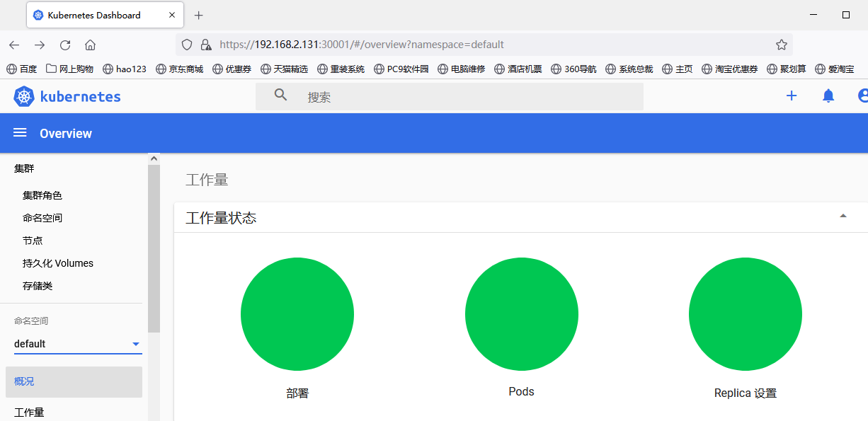This screenshot has width=868, height=421.
Task: Minimize the browser window
Action: [813, 15]
